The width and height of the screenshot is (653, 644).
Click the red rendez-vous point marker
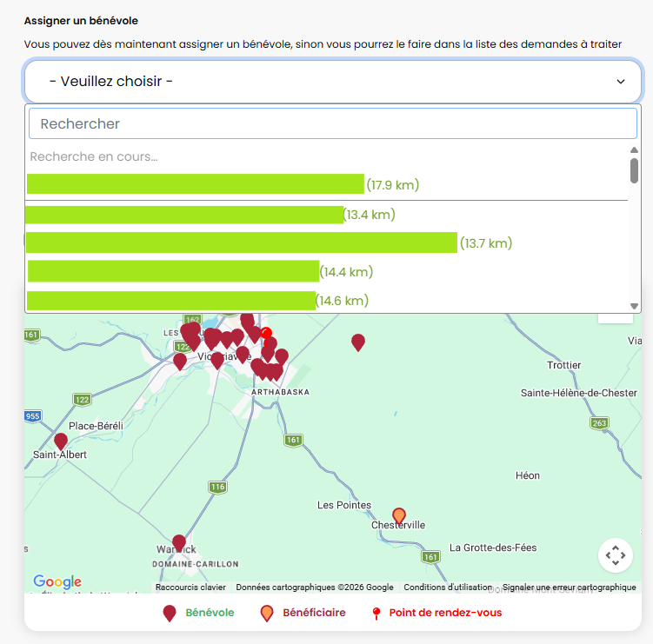(x=267, y=333)
